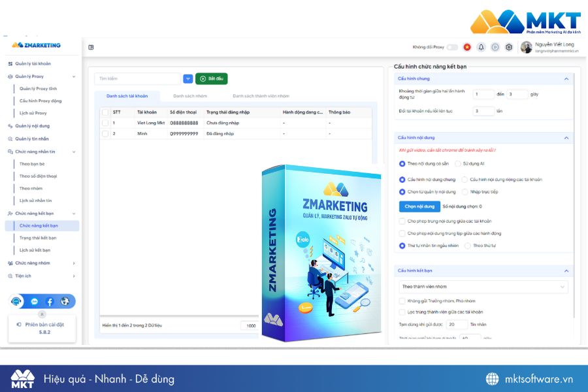Click the Tiện ích sidebar icon
This screenshot has height=392, width=588.
coord(10,276)
